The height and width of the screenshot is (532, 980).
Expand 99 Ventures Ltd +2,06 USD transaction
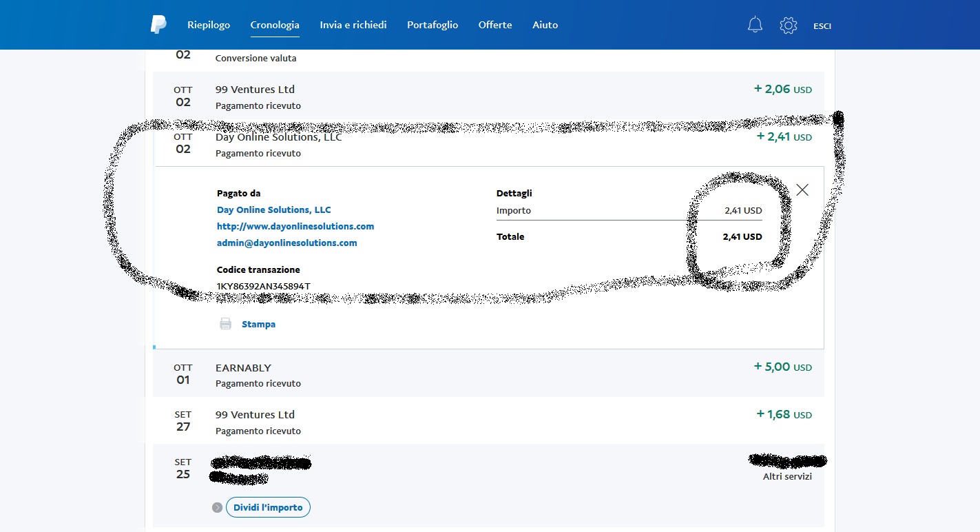click(x=488, y=96)
